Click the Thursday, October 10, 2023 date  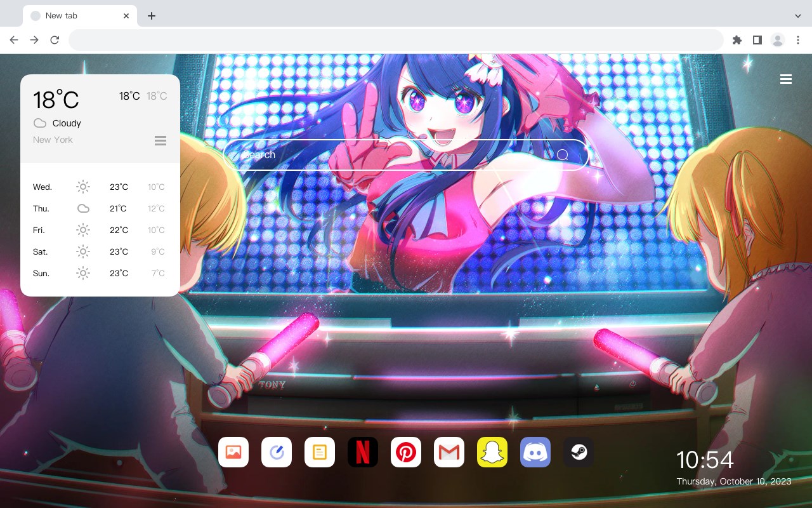click(x=734, y=481)
